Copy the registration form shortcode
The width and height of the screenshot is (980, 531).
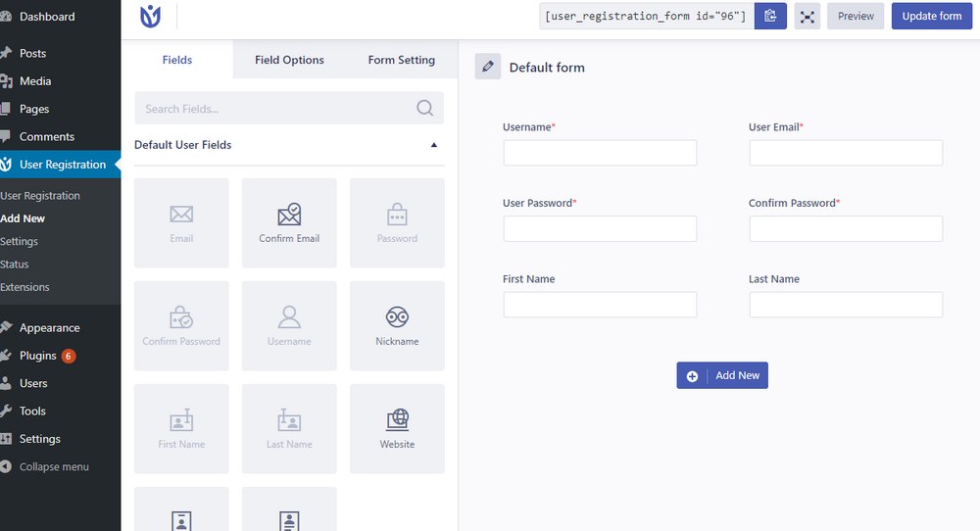tap(770, 17)
